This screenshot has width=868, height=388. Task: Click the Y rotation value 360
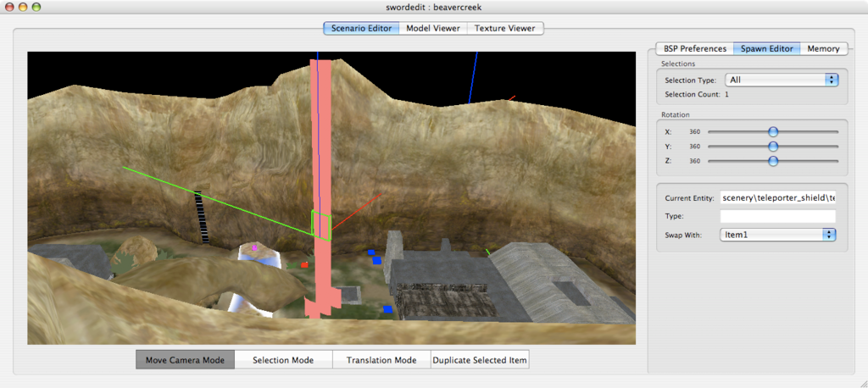(695, 147)
